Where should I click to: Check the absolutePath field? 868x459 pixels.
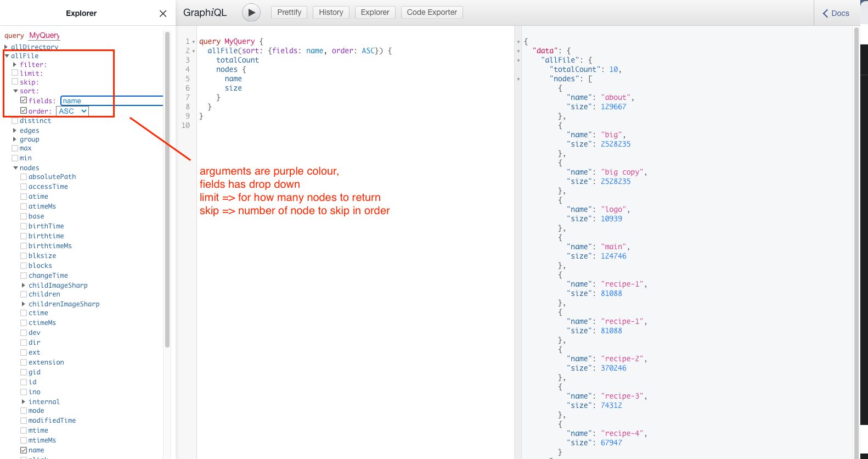pyautogui.click(x=24, y=177)
